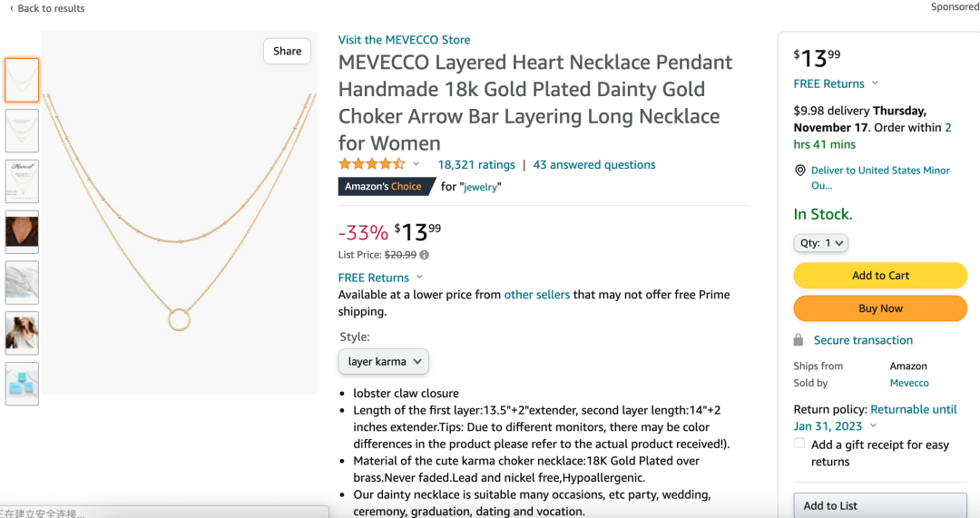The width and height of the screenshot is (980, 518).
Task: Click the delivery location pin icon
Action: 799,170
